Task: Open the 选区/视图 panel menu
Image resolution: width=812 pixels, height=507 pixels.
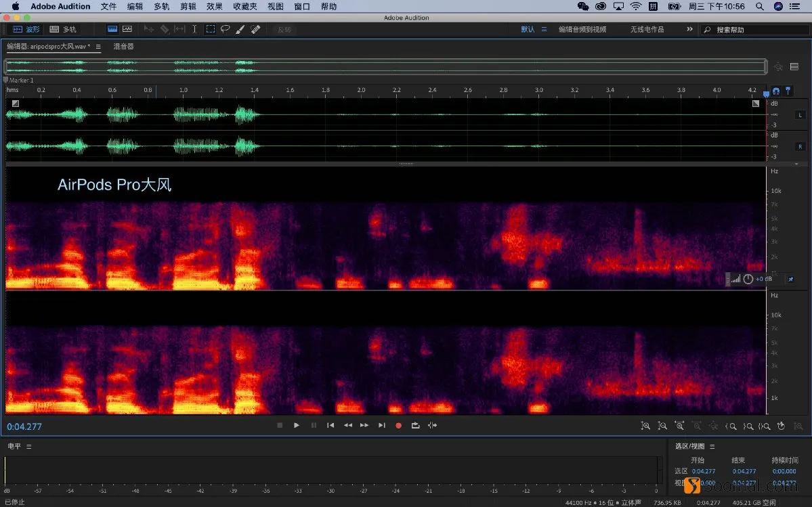Action: coord(712,447)
